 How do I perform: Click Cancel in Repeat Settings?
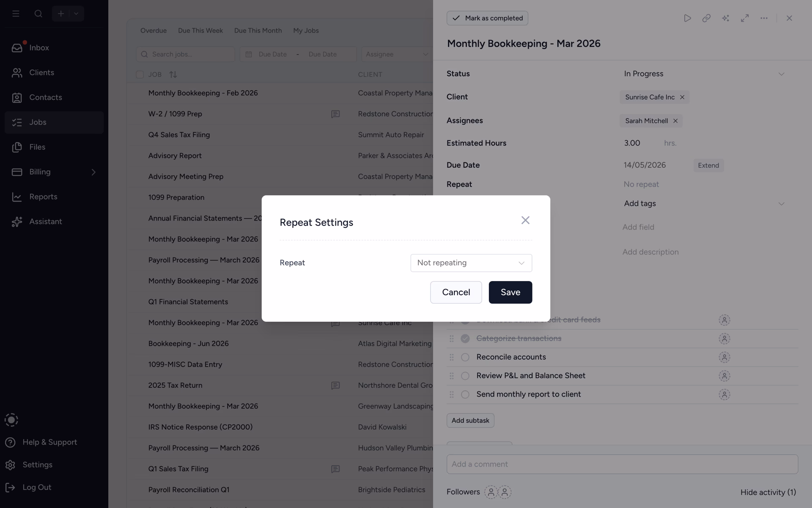click(456, 292)
